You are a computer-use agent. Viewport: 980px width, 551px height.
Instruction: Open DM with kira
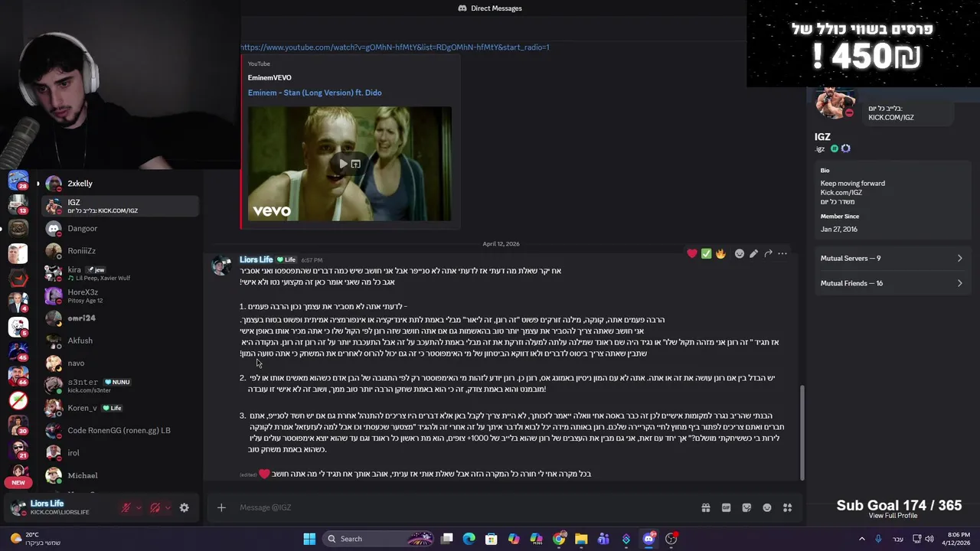pos(119,273)
